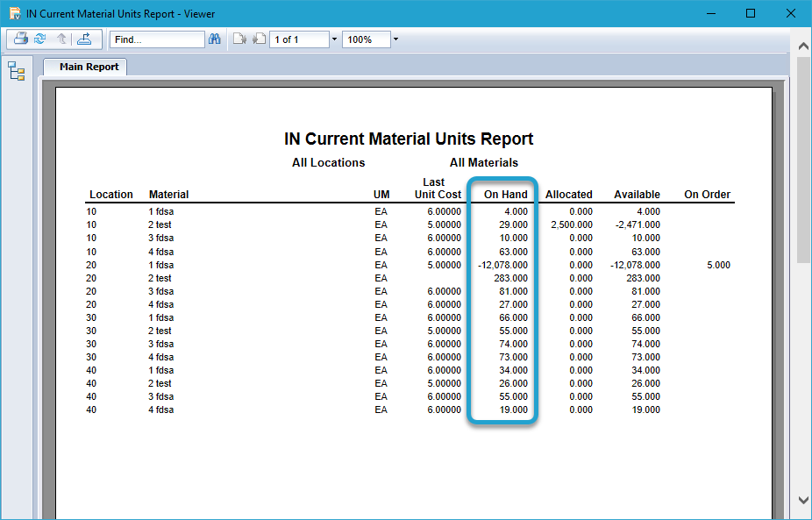Click the 100% zoom field
The image size is (812, 520).
(367, 39)
